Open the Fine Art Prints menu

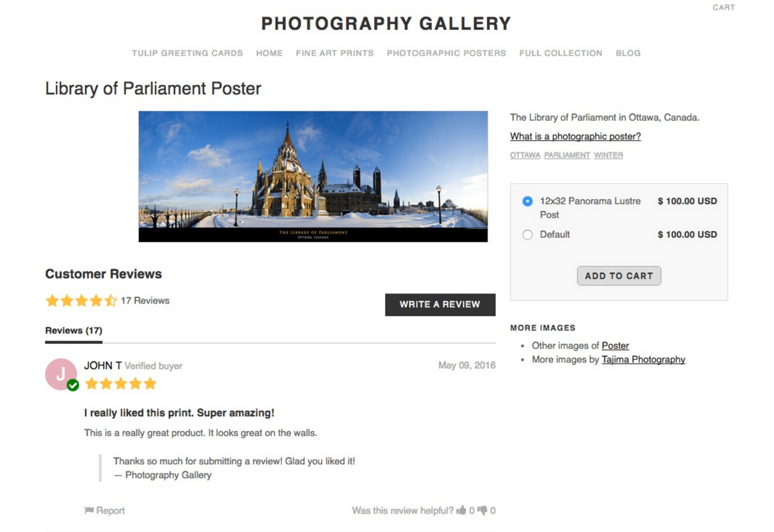[335, 53]
